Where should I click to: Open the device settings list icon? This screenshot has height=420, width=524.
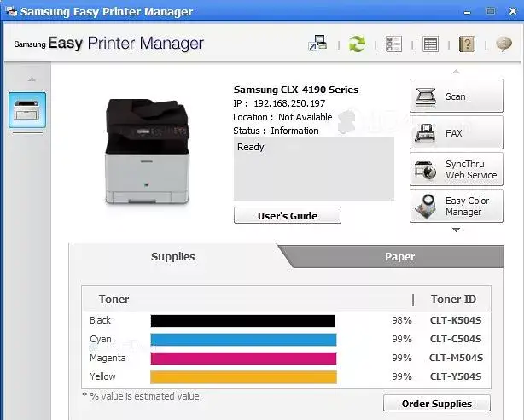(x=393, y=44)
